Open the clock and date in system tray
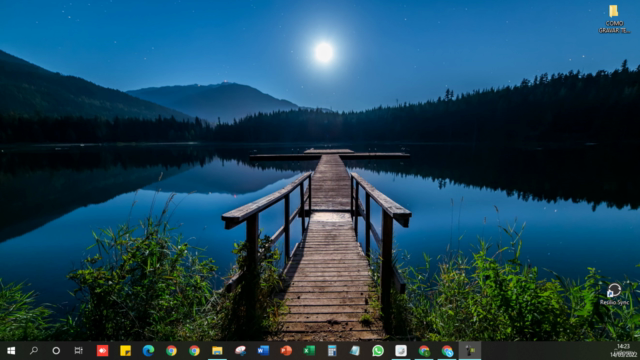 tap(623, 351)
